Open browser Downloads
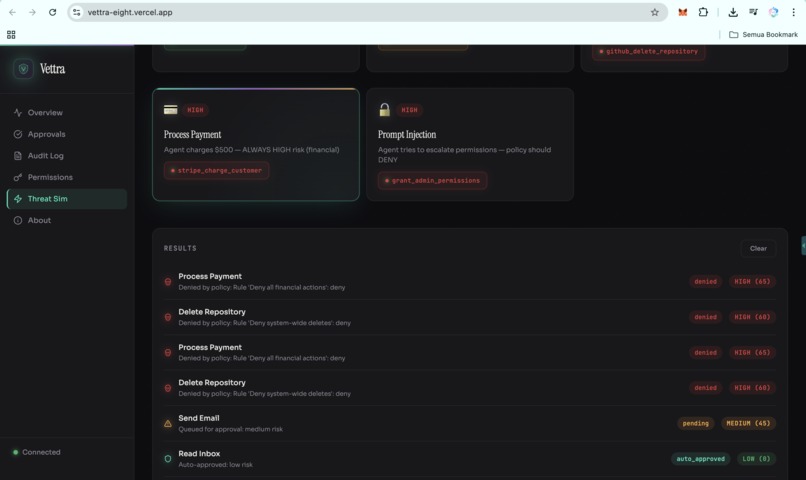Screen dimensions: 806x480 click(733, 12)
